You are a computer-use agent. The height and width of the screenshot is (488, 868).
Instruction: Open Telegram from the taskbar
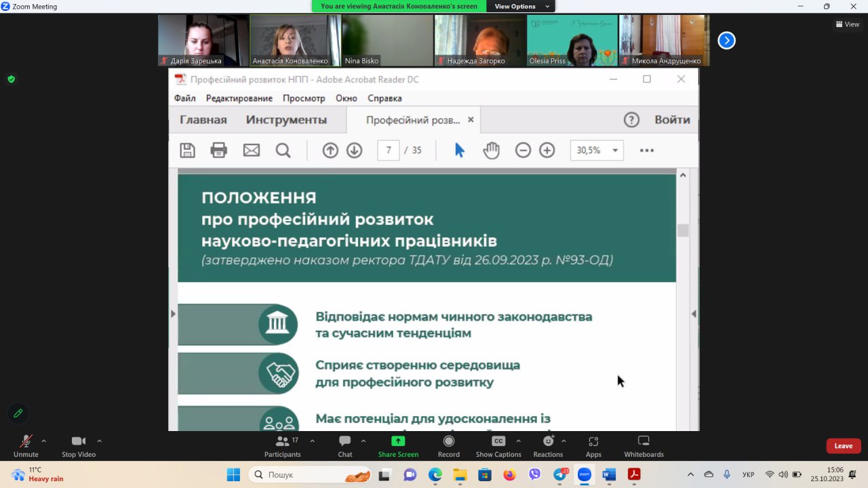pyautogui.click(x=560, y=474)
